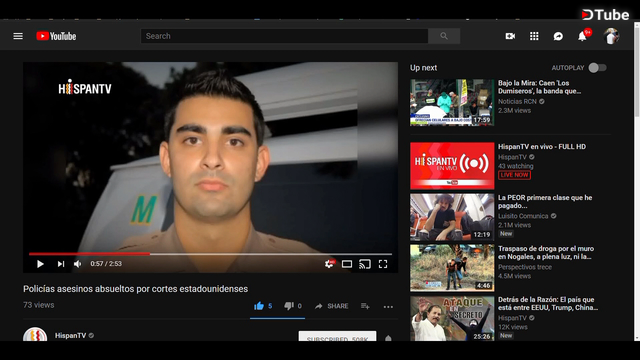Mute the video volume
Image resolution: width=640 pixels, height=360 pixels.
point(78,264)
